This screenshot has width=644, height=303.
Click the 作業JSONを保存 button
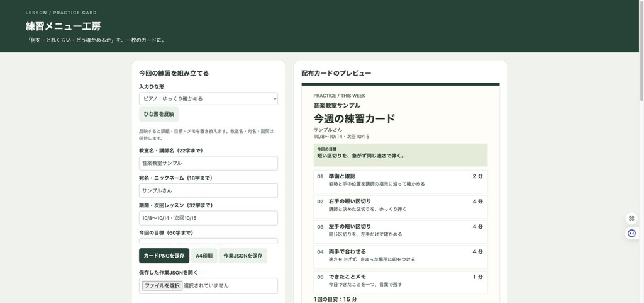click(x=243, y=256)
